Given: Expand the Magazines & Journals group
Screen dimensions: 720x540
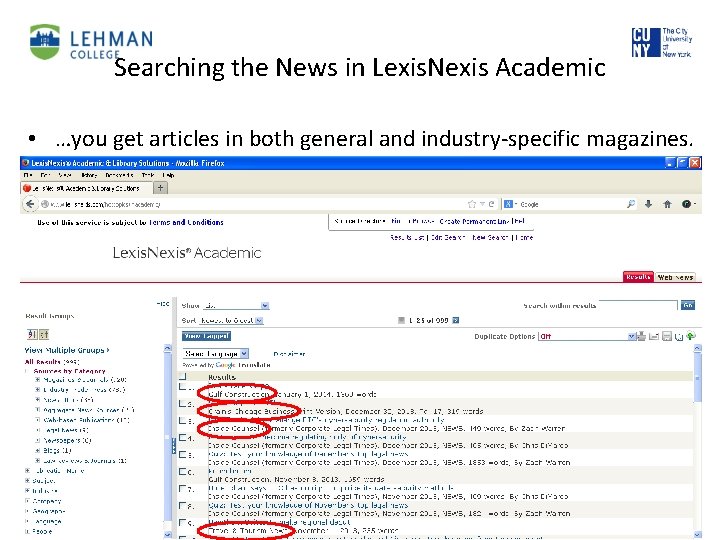Looking at the screenshot, I should pyautogui.click(x=38, y=380).
